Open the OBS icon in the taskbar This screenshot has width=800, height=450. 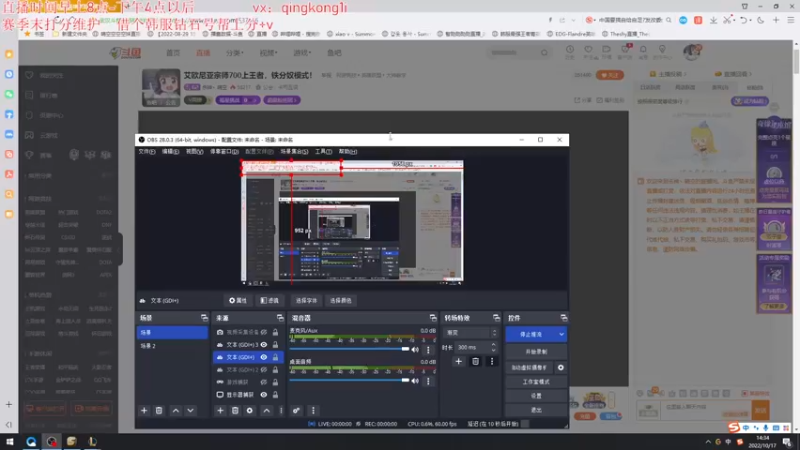[52, 442]
